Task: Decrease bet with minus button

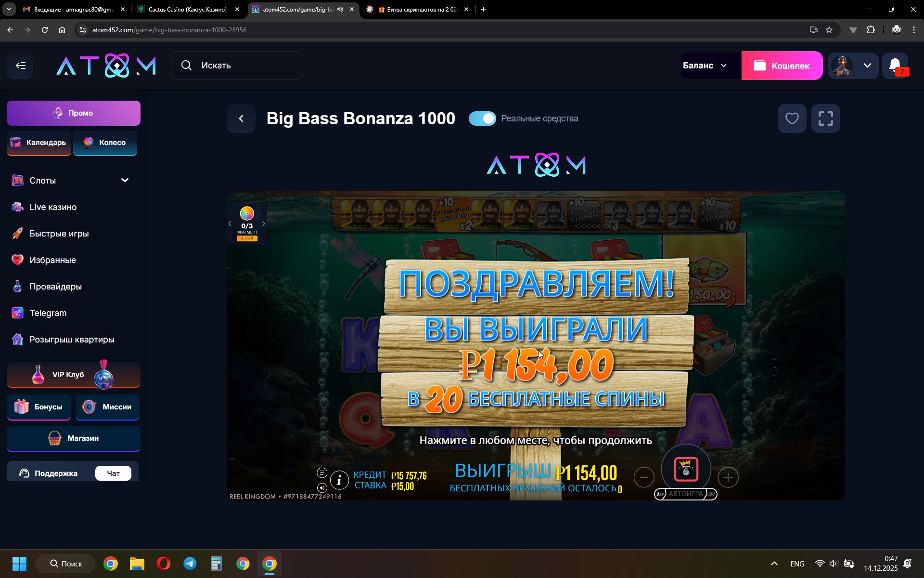Action: 644,477
